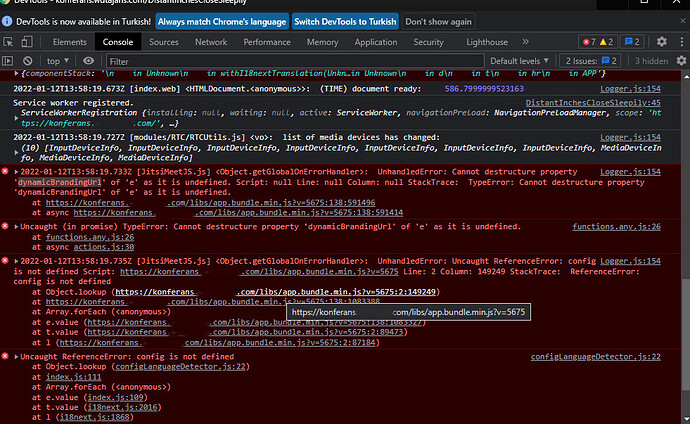Click Switch DevTools to Turkish button
Viewport: 690px width, 424px height.
click(345, 22)
